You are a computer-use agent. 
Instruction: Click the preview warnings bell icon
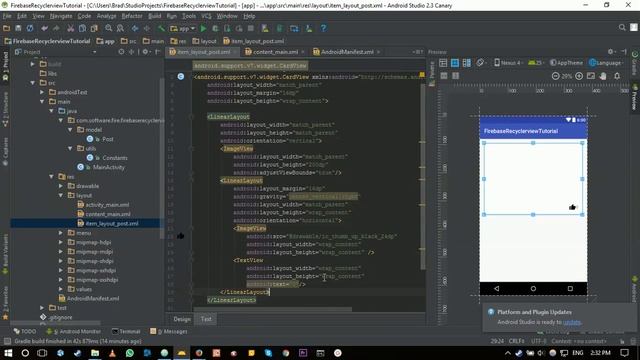(617, 76)
